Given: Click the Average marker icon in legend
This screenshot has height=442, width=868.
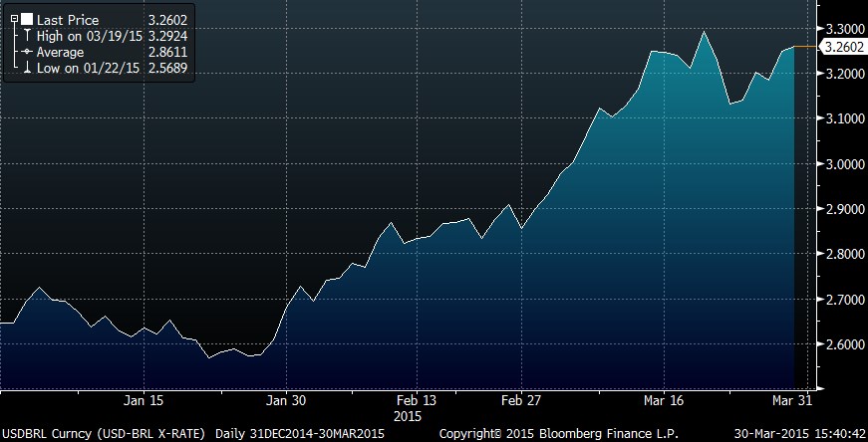Looking at the screenshot, I should coord(27,52).
